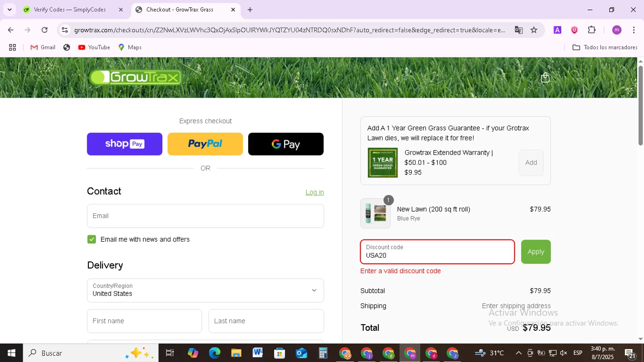Open Calculator from taskbar
The width and height of the screenshot is (644, 362).
click(323, 353)
